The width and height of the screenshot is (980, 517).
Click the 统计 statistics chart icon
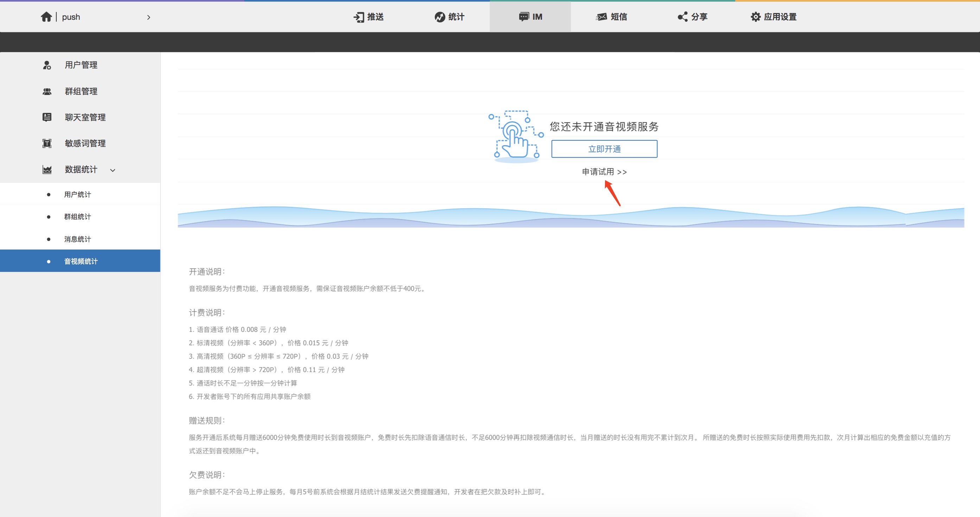click(x=440, y=17)
